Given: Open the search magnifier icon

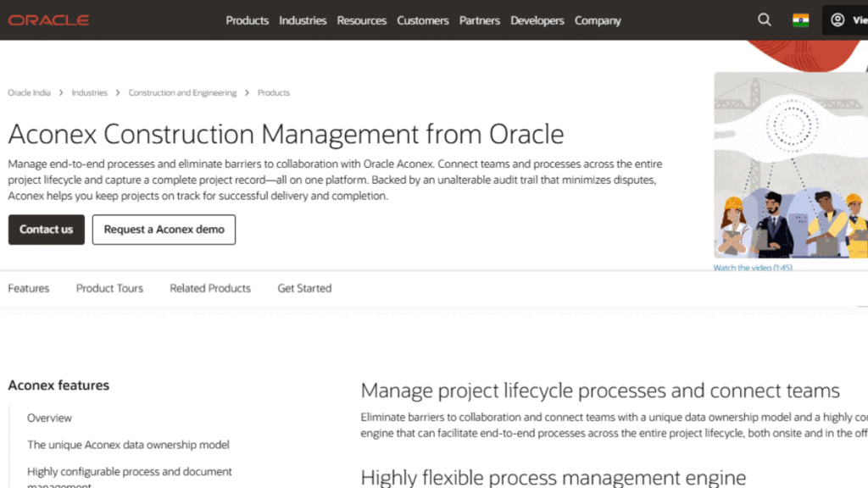Looking at the screenshot, I should tap(765, 20).
